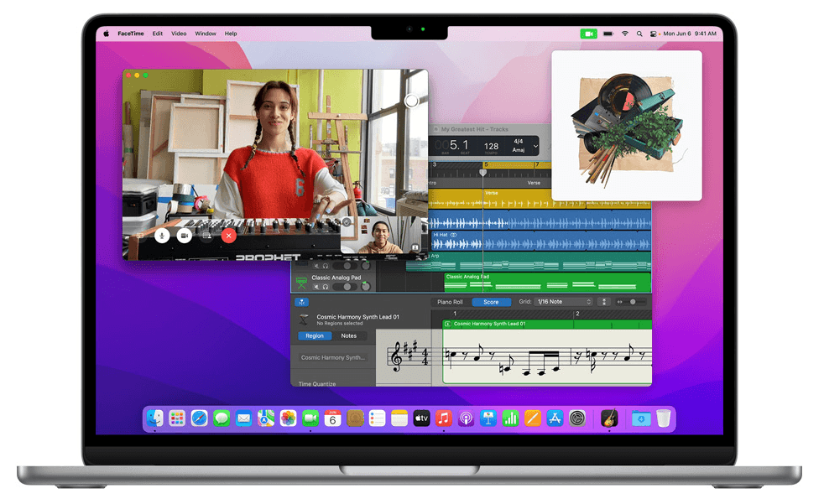Image resolution: width=824 pixels, height=504 pixels.
Task: Open Finder from the Dock
Action: click(x=155, y=418)
